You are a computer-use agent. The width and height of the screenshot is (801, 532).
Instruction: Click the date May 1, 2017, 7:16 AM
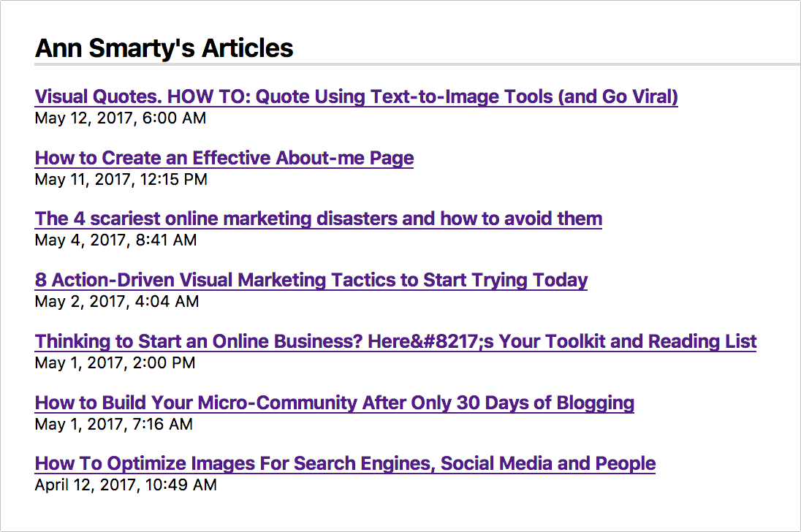tap(114, 424)
